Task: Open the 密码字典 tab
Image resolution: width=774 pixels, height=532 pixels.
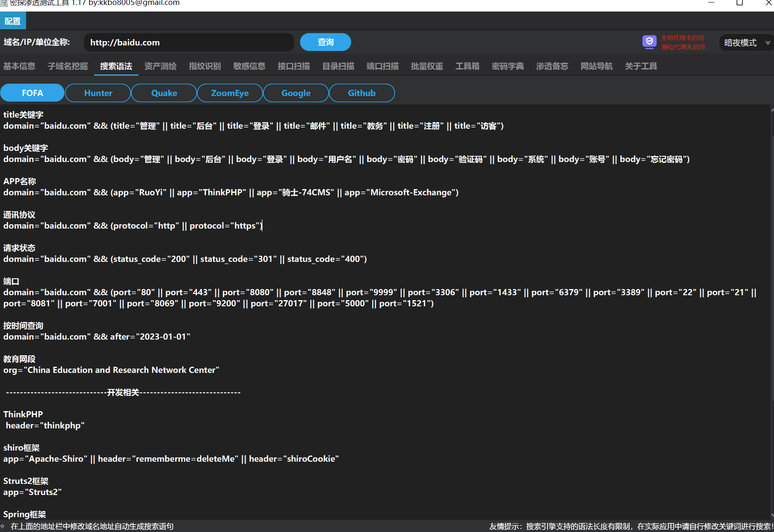Action: (508, 66)
